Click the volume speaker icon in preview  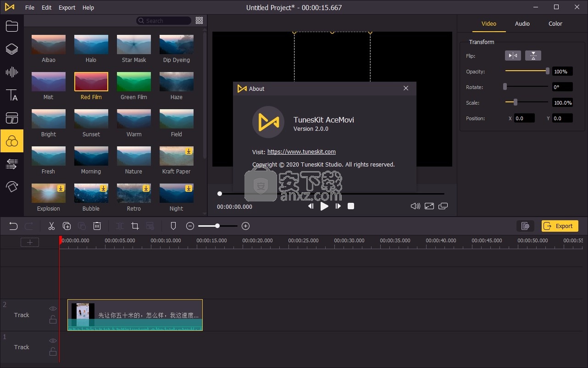click(415, 206)
